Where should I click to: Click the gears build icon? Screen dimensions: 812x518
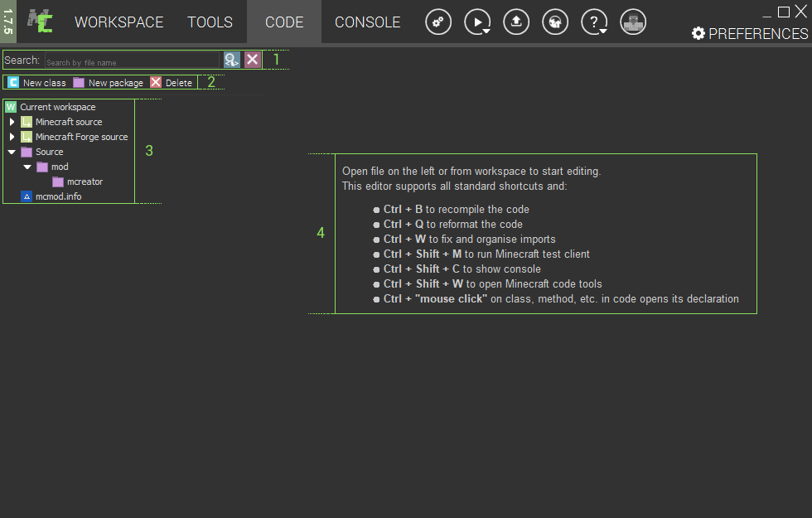pyautogui.click(x=438, y=22)
